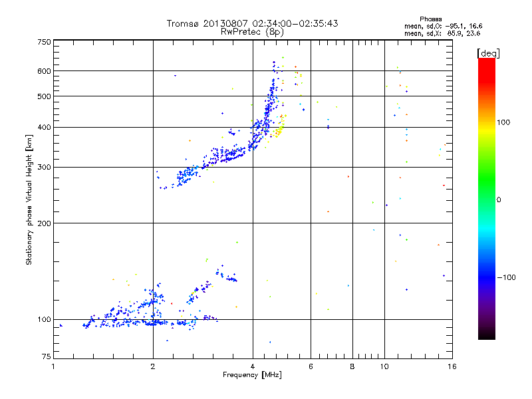Click x-axis tick label '4'
Viewport: 532px width, 399px height.
pyautogui.click(x=253, y=366)
